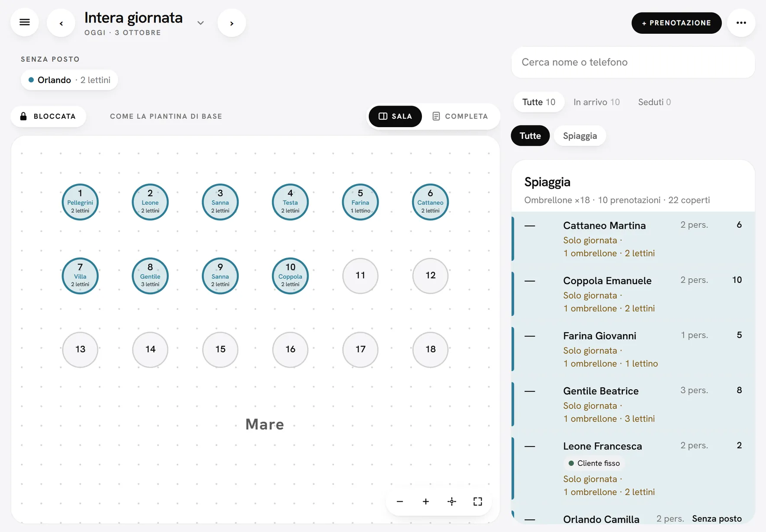Click the zoom out minus icon
Image resolution: width=766 pixels, height=532 pixels.
point(400,501)
